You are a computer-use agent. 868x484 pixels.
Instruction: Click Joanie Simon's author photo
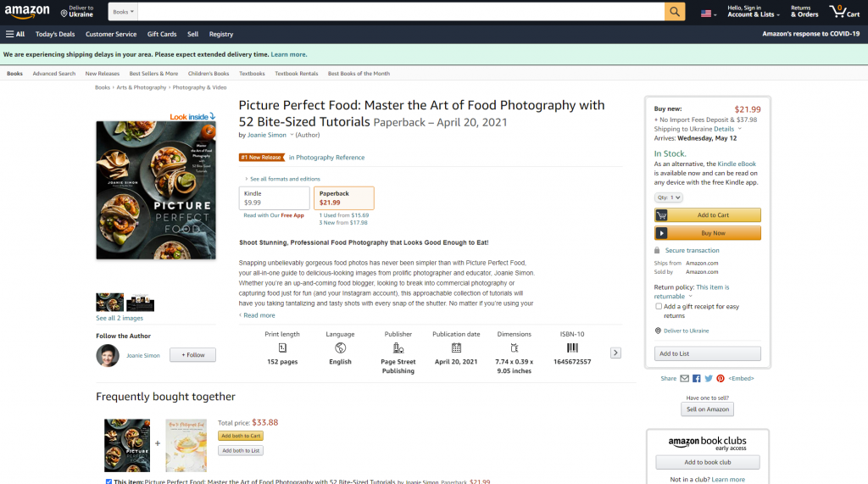108,355
